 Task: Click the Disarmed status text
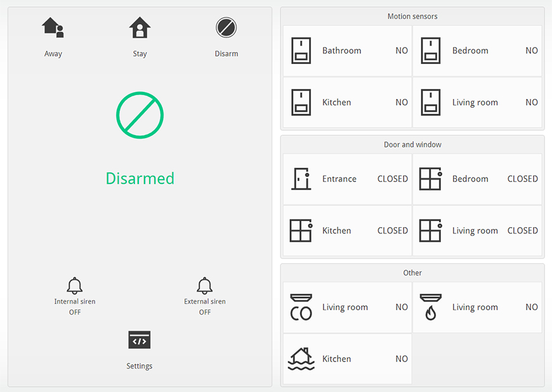point(140,179)
